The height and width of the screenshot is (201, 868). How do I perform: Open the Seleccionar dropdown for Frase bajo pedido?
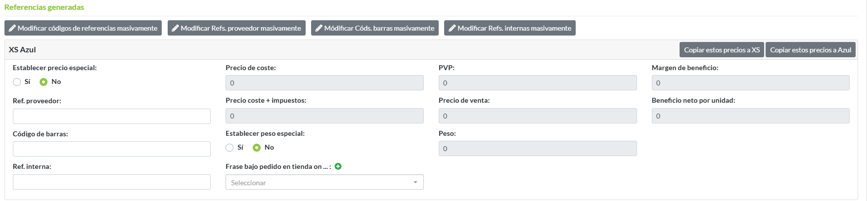coord(324,183)
